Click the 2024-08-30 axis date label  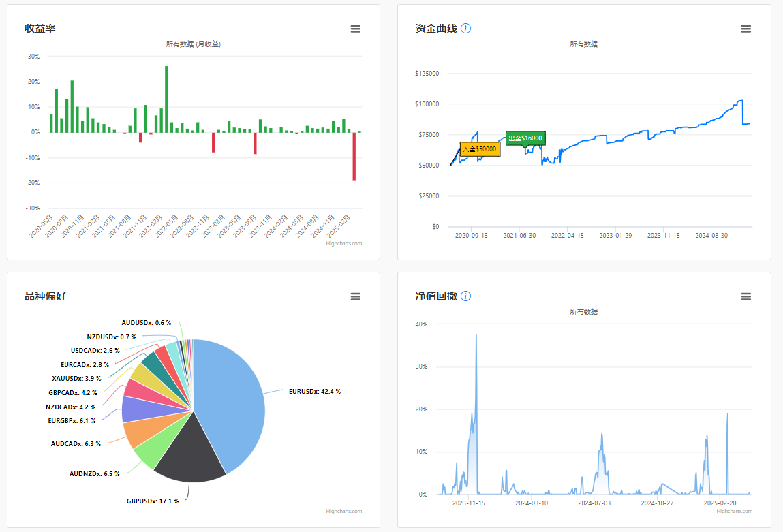[x=711, y=236]
